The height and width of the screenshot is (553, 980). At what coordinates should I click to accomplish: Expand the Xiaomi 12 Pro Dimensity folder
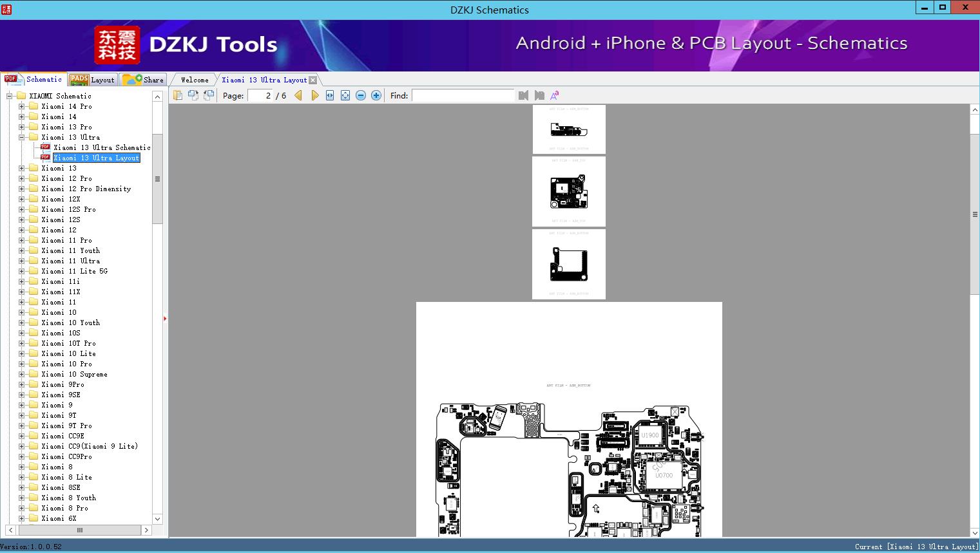(x=22, y=189)
